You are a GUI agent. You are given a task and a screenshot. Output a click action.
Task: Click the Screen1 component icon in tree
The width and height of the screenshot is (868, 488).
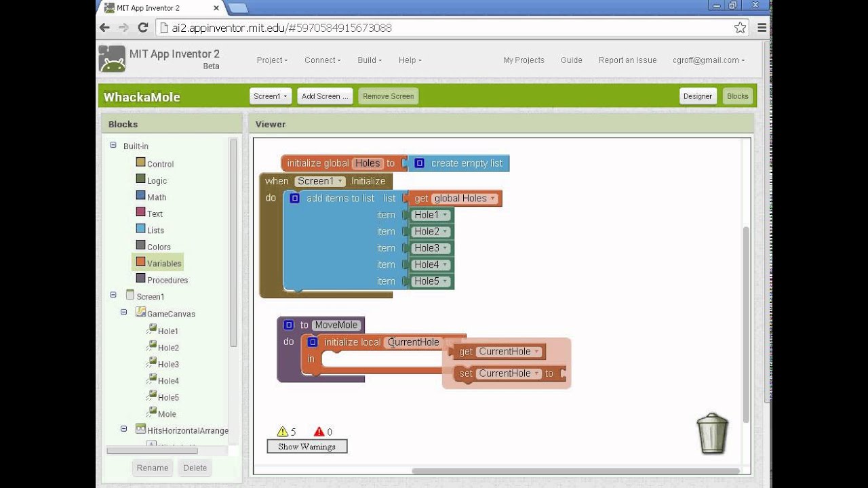(130, 296)
